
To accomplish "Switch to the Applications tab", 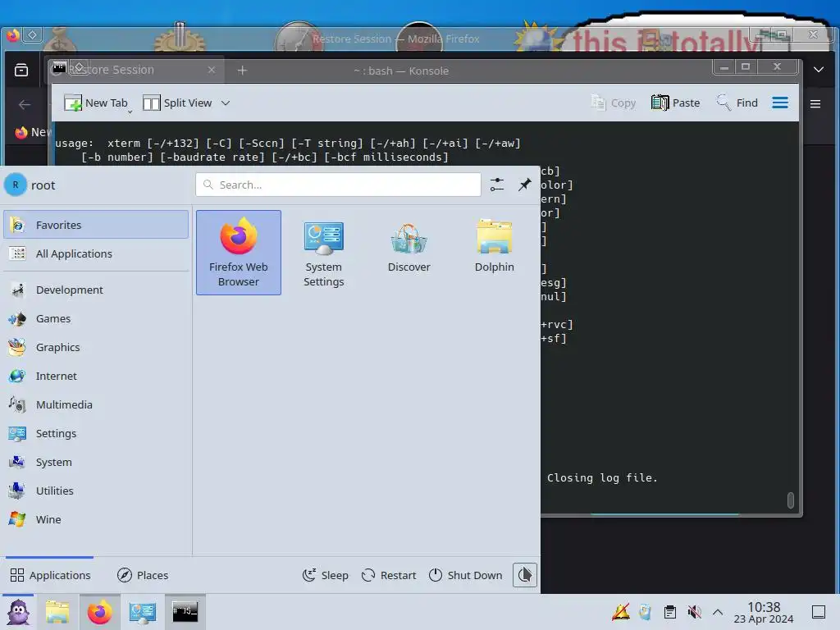I will 50,575.
